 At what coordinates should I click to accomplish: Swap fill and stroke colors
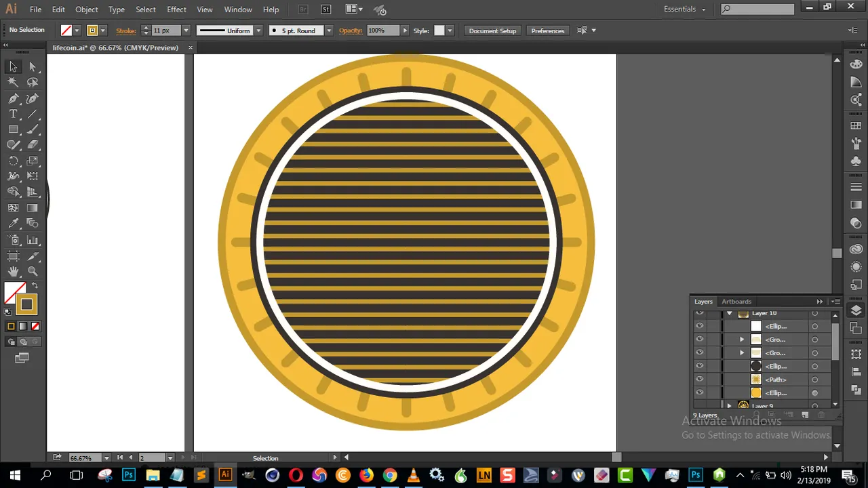tap(35, 285)
